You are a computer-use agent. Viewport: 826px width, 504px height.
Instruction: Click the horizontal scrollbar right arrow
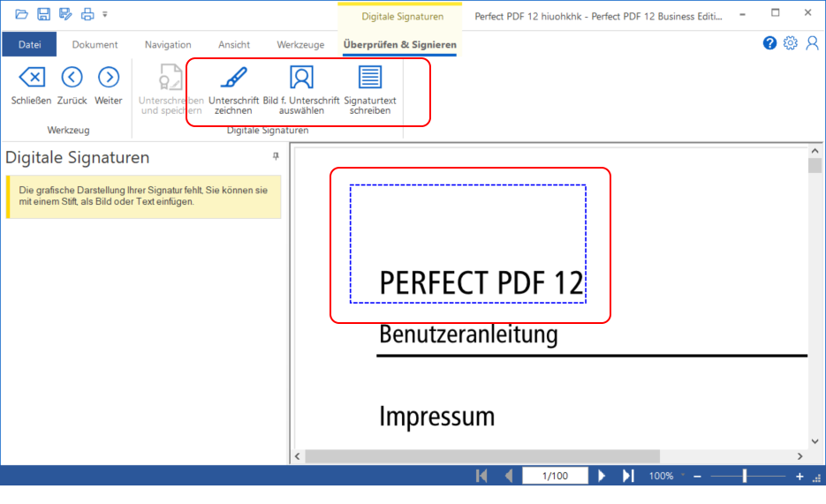coord(799,456)
